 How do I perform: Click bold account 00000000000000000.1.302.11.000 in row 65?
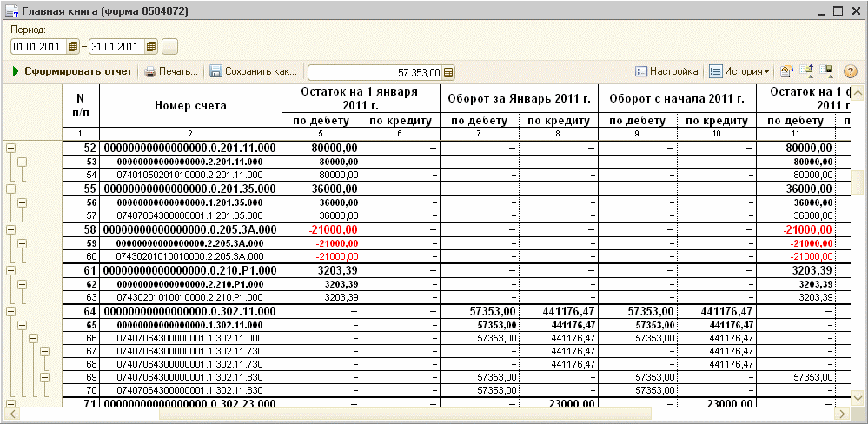pos(189,325)
